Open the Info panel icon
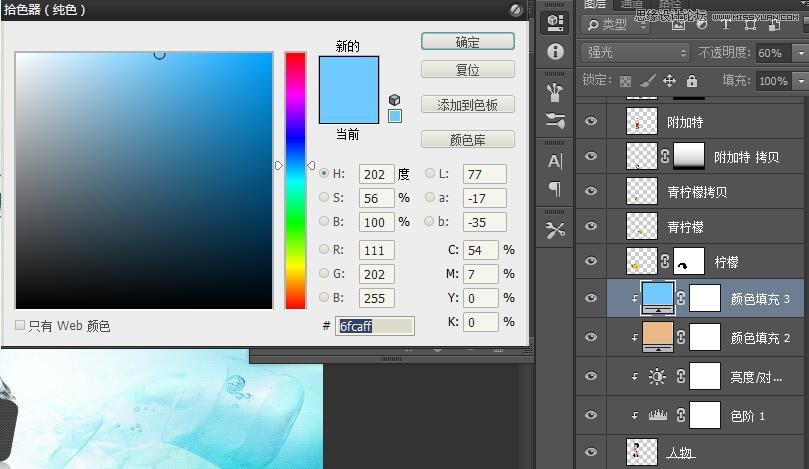This screenshot has height=469, width=809. (x=555, y=52)
